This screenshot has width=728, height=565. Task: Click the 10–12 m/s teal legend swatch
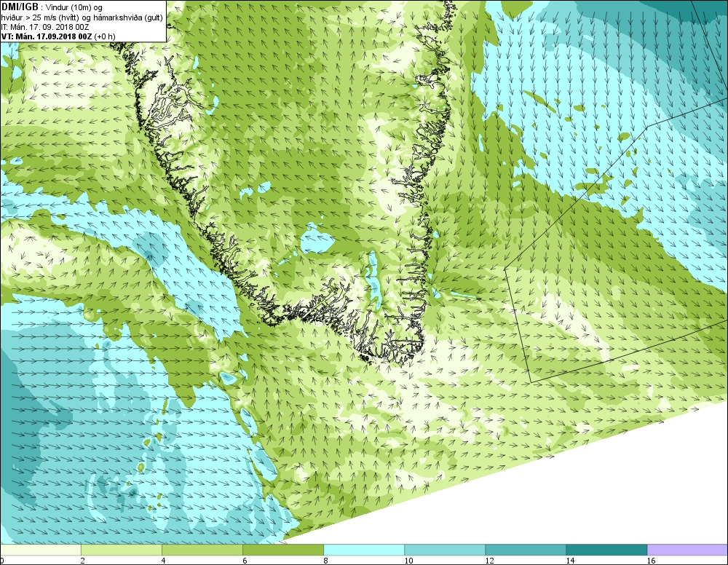[x=445, y=550]
